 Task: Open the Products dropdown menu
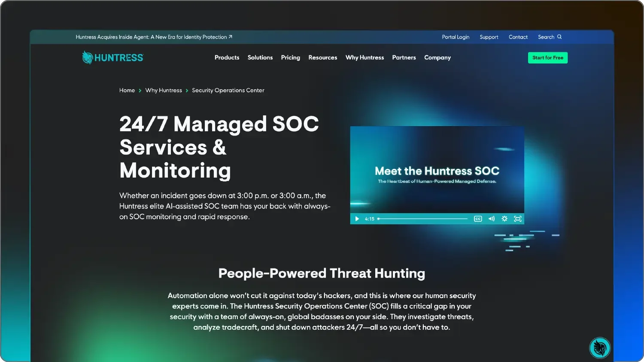coord(227,57)
